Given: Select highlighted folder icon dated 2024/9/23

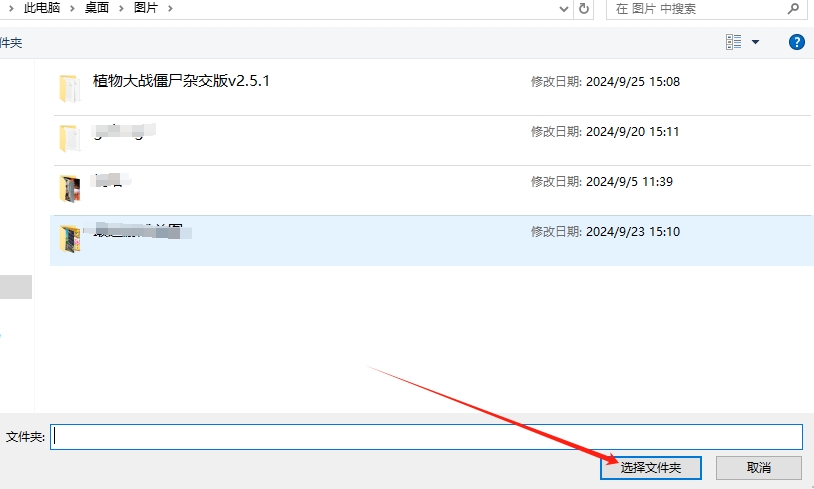Looking at the screenshot, I should 69,238.
